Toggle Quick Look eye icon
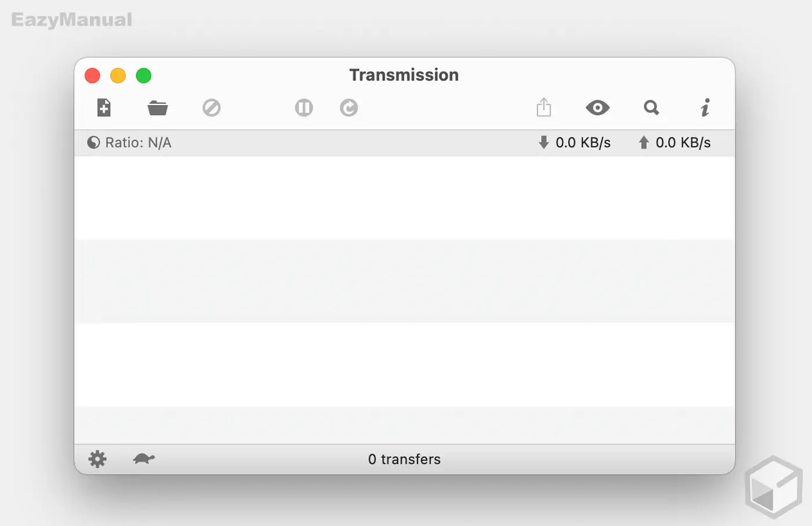Image resolution: width=812 pixels, height=526 pixels. click(x=597, y=108)
